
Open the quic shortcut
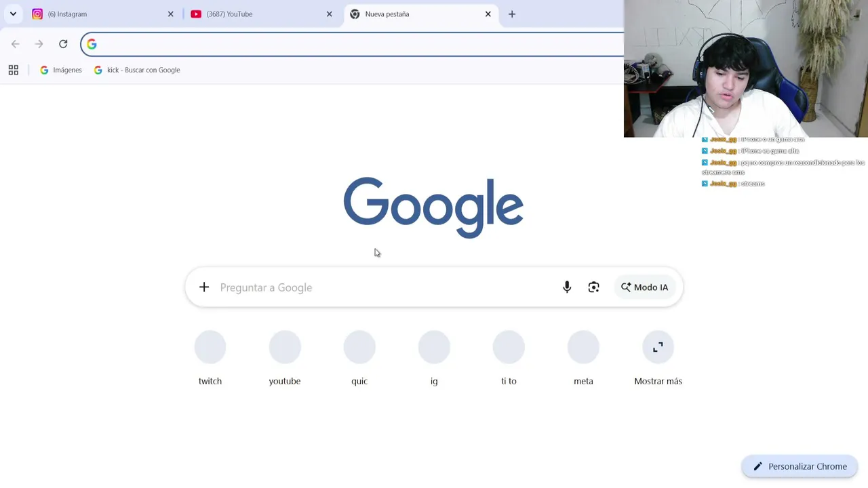pyautogui.click(x=359, y=359)
